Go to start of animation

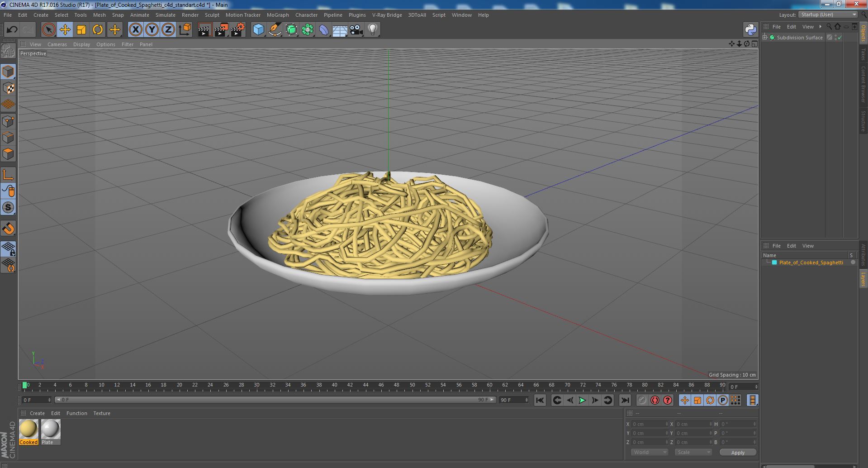tap(540, 400)
